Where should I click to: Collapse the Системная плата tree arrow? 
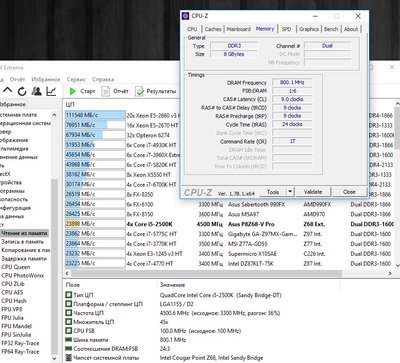point(54,115)
